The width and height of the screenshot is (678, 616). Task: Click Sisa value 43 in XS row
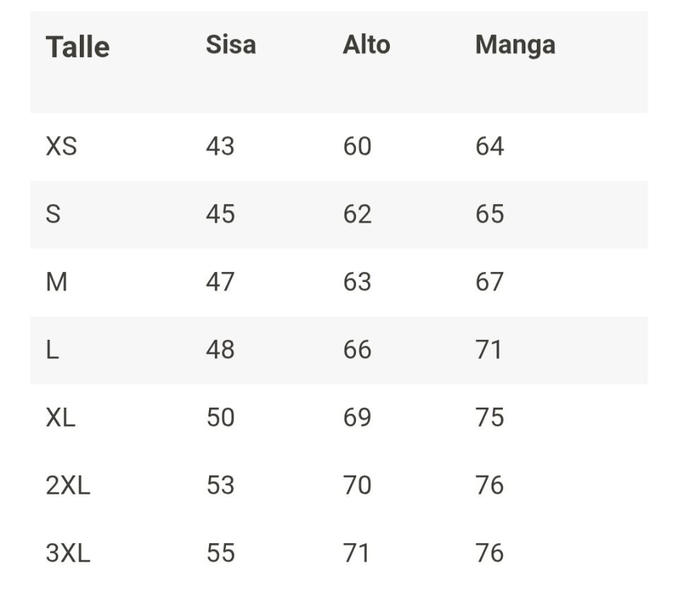click(220, 146)
